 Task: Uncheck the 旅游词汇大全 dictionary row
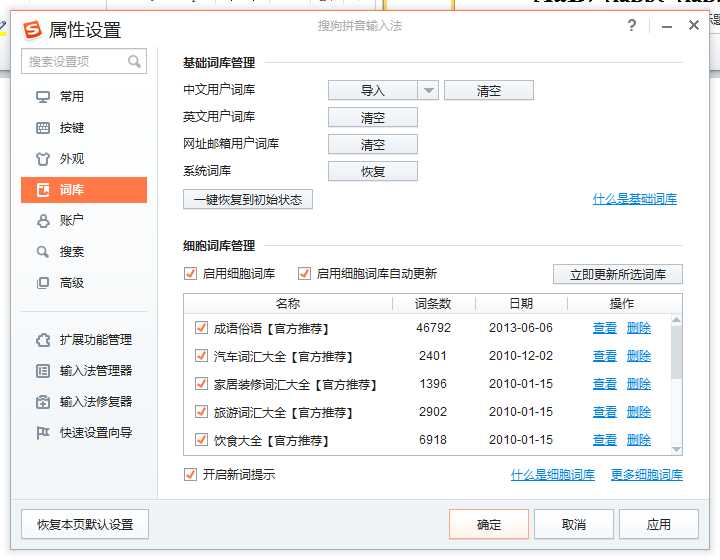pos(201,412)
